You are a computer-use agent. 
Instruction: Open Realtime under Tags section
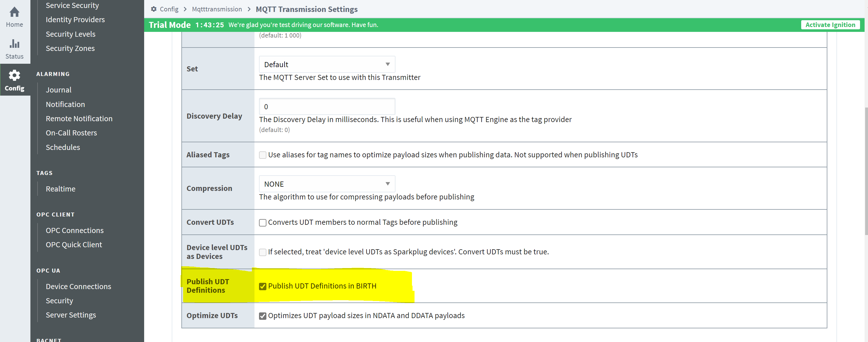[61, 189]
